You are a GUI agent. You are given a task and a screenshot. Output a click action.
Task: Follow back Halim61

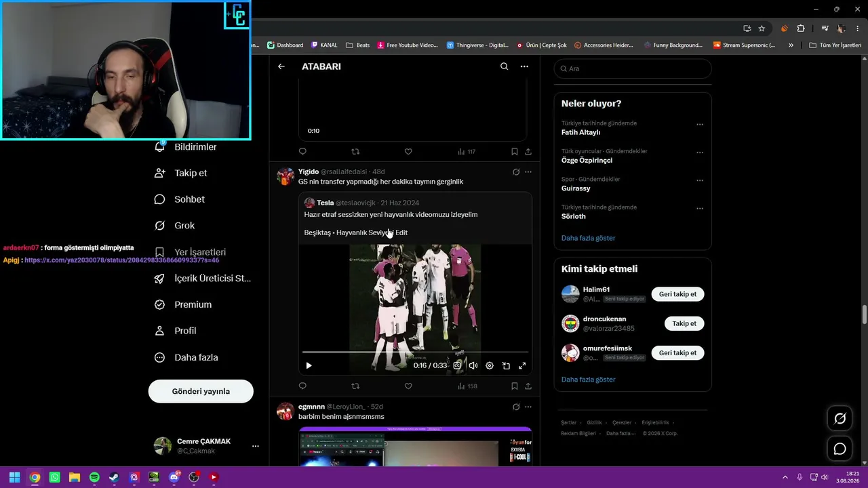tap(677, 294)
